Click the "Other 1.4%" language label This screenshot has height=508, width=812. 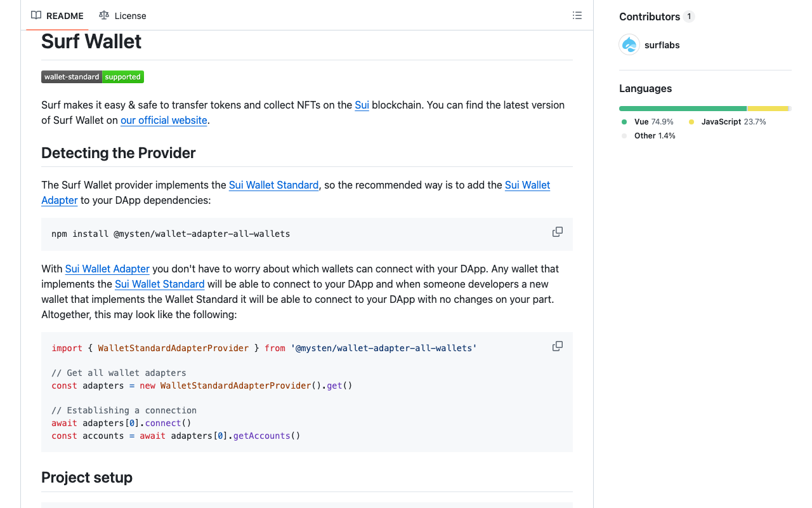tap(654, 135)
